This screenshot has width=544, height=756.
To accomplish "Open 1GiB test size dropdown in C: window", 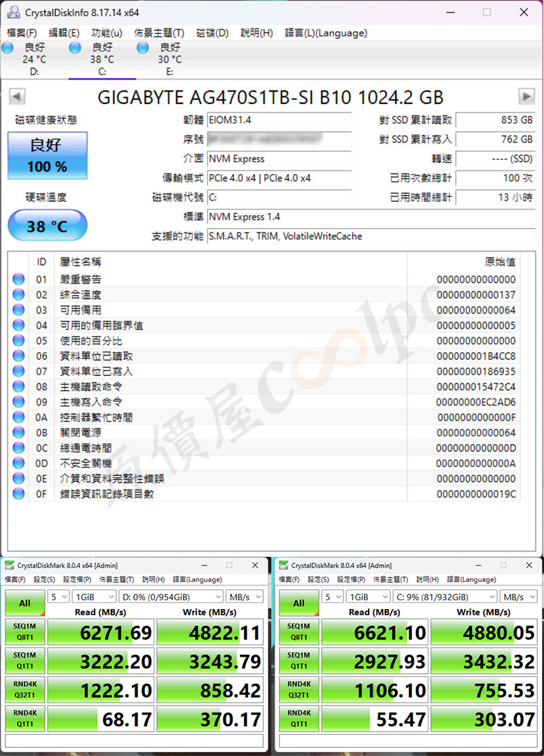I will [x=369, y=597].
